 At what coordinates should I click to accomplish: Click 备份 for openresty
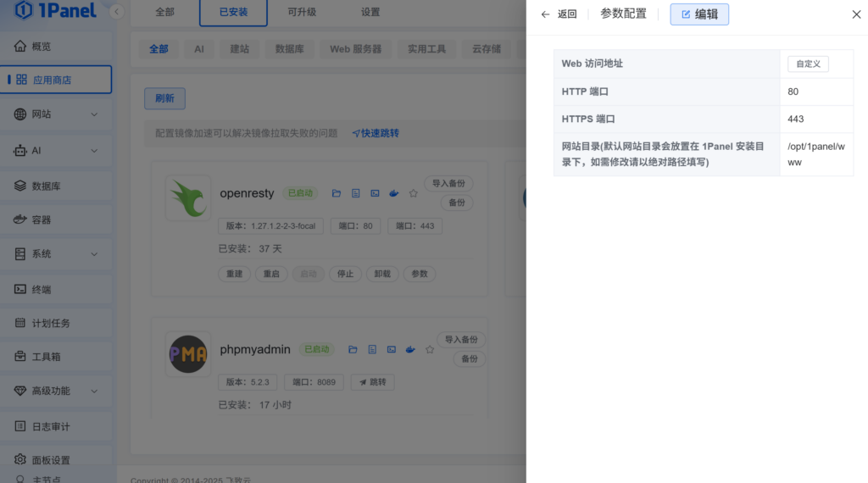click(457, 203)
